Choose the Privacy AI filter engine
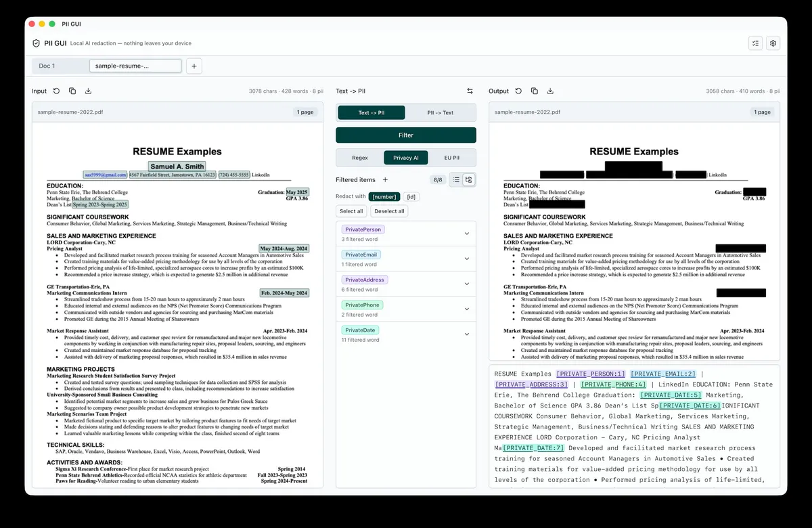 406,157
